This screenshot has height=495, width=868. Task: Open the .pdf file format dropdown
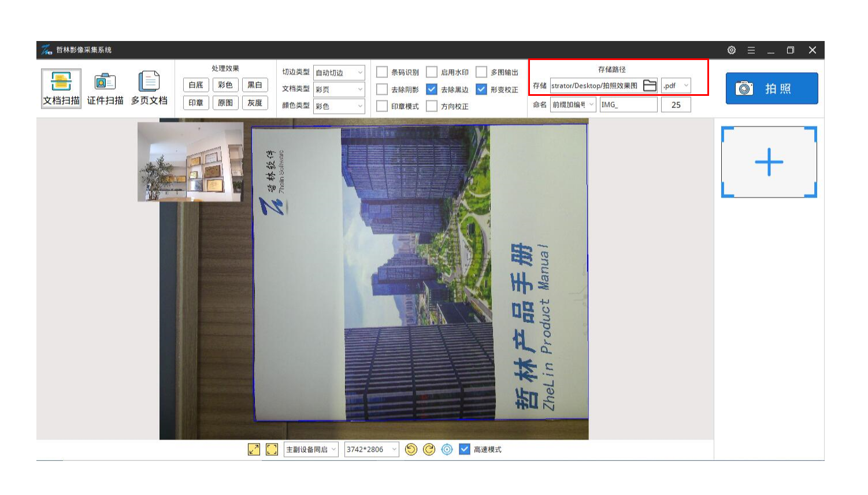tap(676, 85)
